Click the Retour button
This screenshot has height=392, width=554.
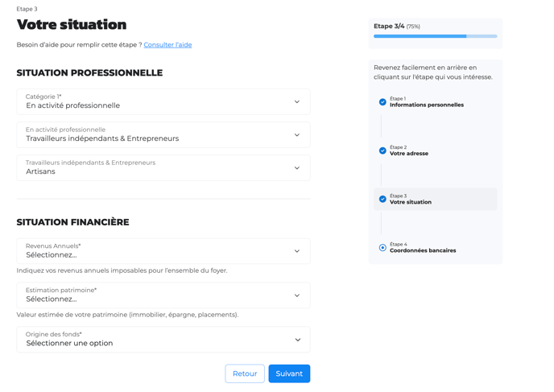245,373
